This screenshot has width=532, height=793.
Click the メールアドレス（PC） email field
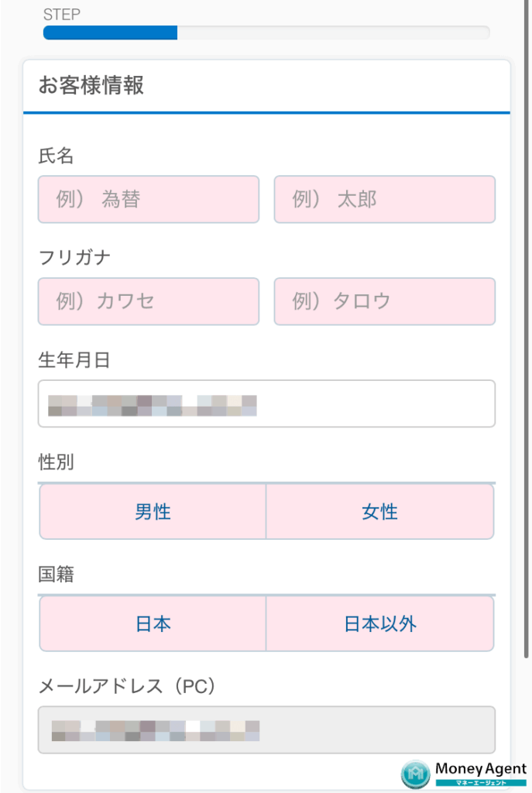coord(266,729)
